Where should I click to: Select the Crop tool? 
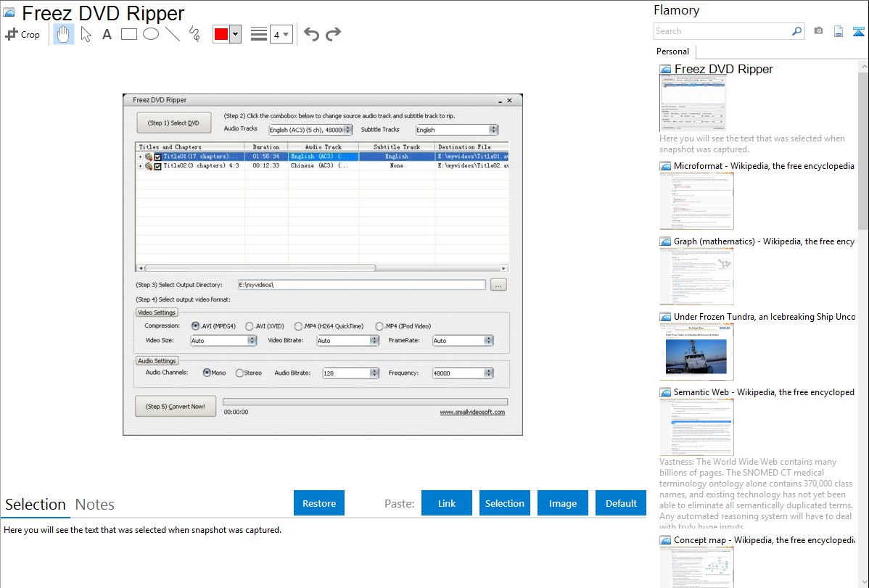[x=22, y=34]
